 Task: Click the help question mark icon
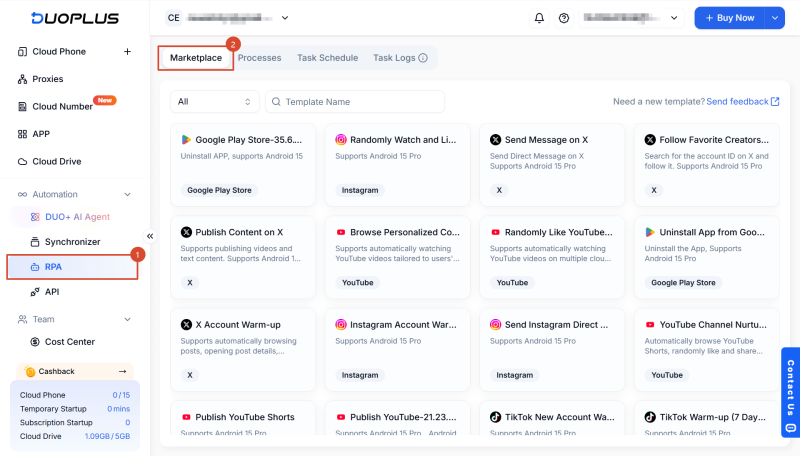(564, 18)
